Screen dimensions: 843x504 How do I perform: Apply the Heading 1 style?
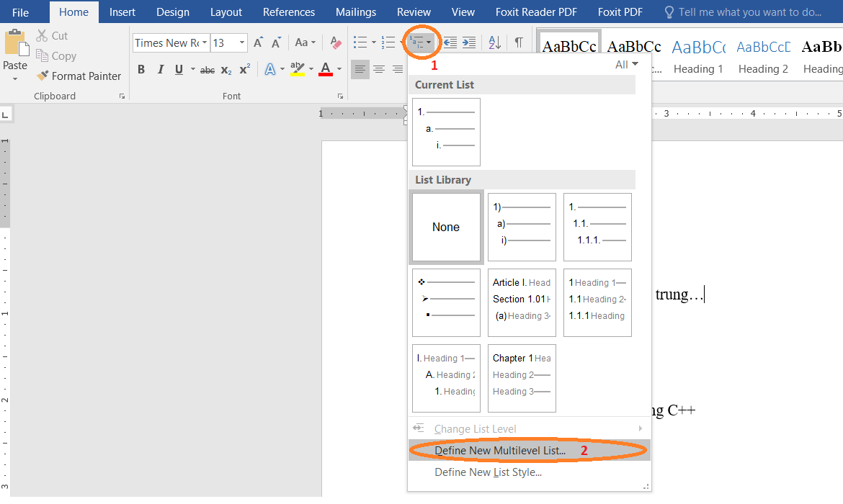pyautogui.click(x=698, y=56)
